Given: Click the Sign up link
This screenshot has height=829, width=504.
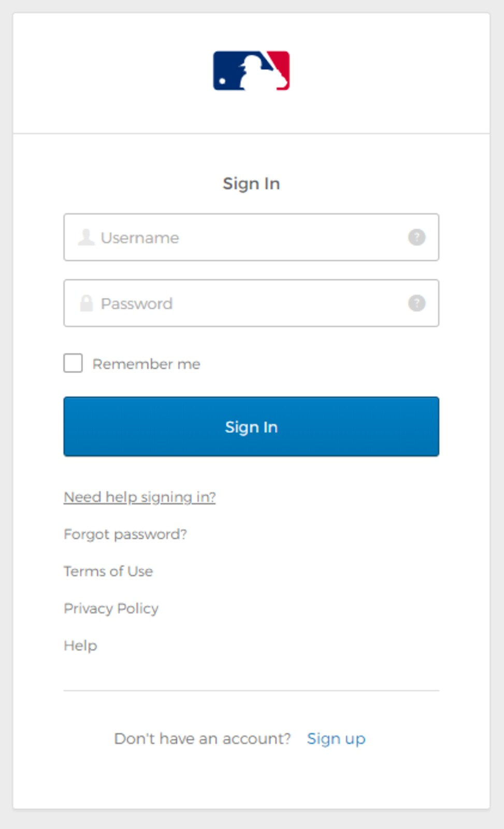Looking at the screenshot, I should [336, 738].
